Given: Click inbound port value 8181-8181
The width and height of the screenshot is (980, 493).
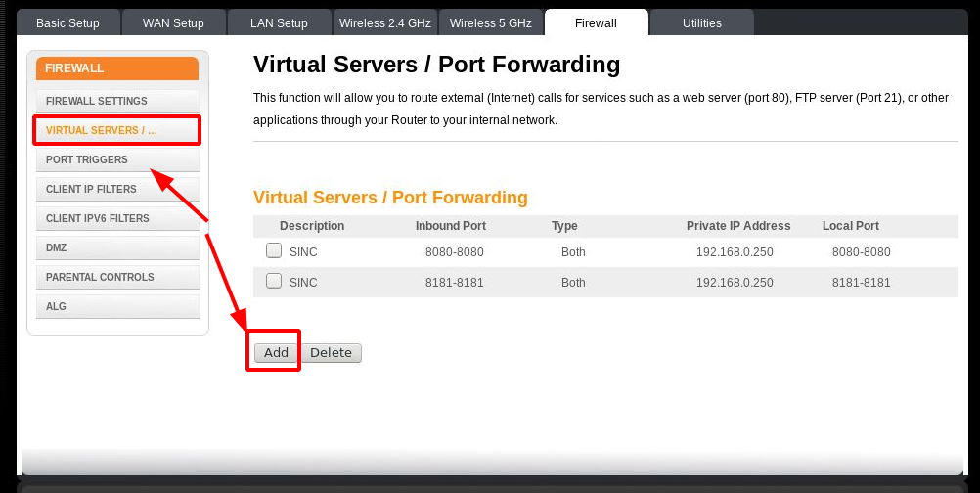Looking at the screenshot, I should [455, 283].
